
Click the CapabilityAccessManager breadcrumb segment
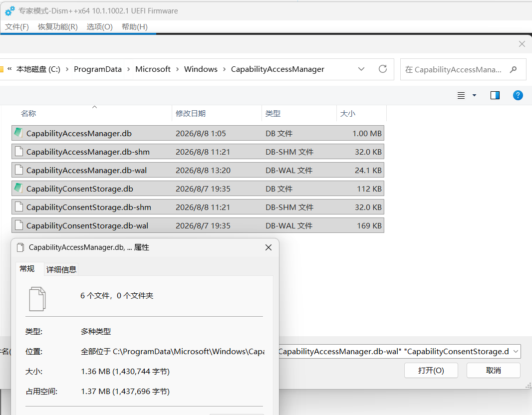click(277, 69)
